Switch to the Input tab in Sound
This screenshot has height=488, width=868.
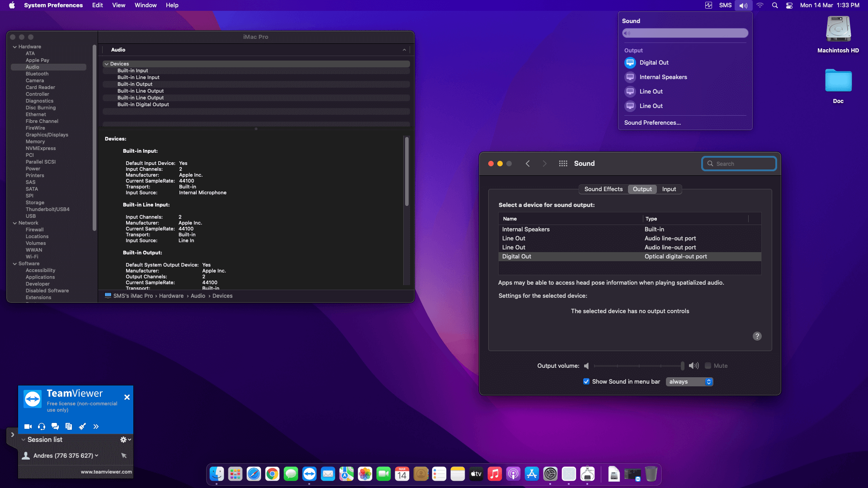click(669, 189)
